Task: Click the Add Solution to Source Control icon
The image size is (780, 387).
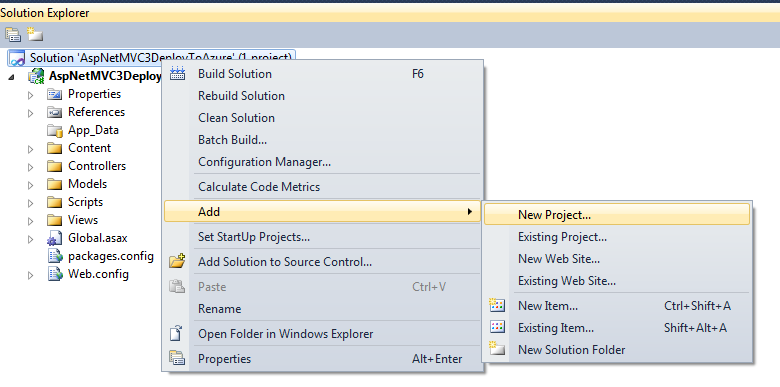Action: pos(177,261)
